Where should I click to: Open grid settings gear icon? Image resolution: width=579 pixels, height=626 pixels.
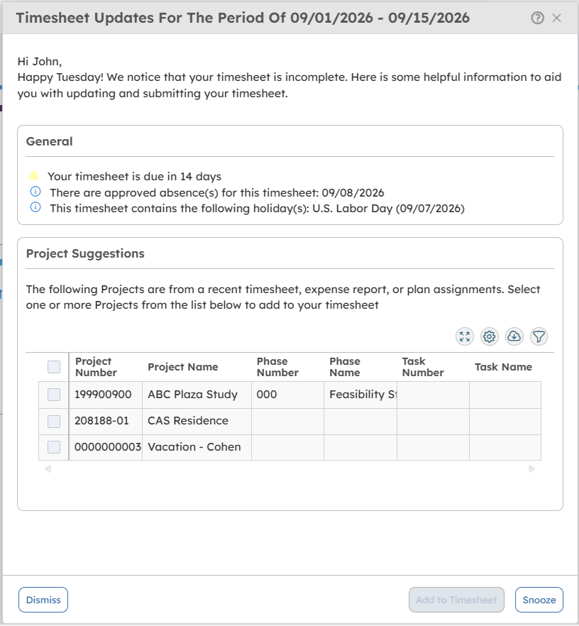489,337
